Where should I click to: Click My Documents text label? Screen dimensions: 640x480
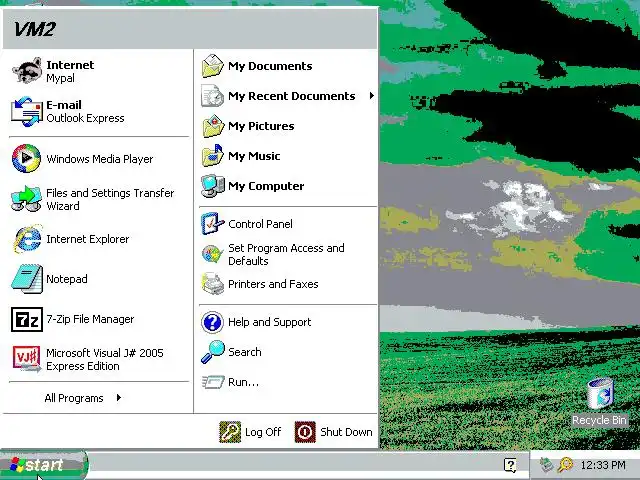pyautogui.click(x=270, y=66)
